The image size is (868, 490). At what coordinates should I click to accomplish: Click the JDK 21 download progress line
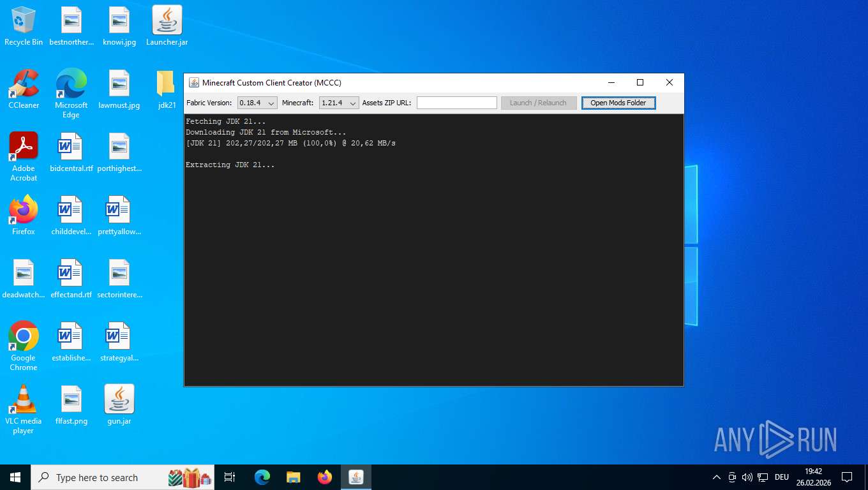(x=290, y=143)
